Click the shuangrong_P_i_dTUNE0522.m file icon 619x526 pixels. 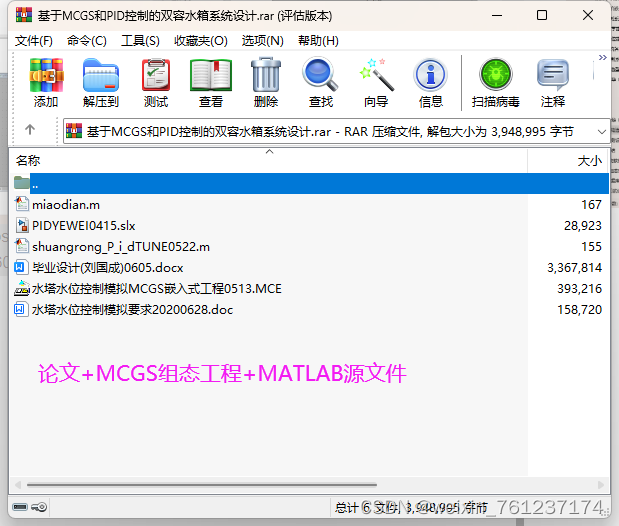coord(22,246)
